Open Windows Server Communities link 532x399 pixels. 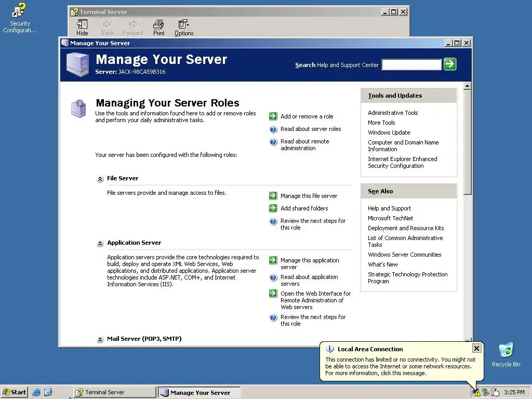(404, 255)
